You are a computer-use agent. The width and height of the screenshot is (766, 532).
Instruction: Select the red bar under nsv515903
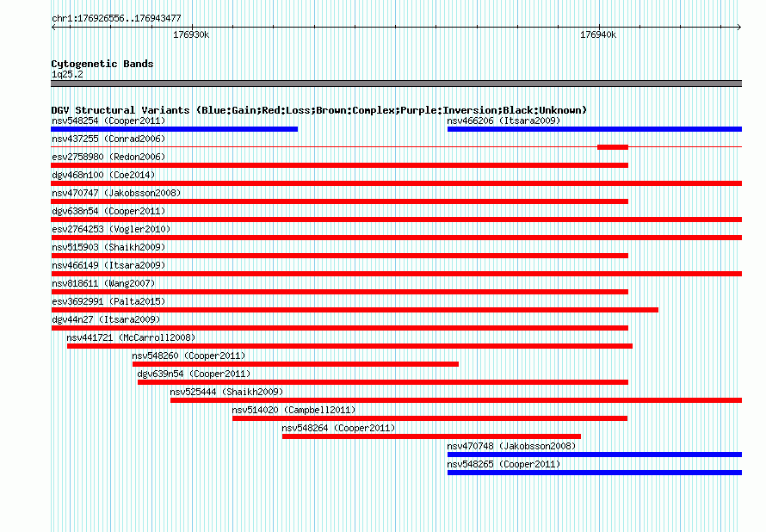[339, 256]
